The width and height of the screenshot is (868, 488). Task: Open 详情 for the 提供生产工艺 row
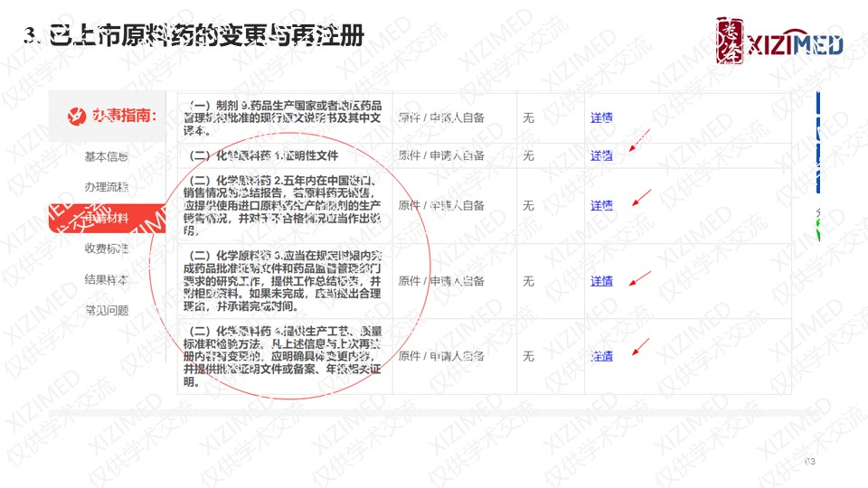[601, 356]
